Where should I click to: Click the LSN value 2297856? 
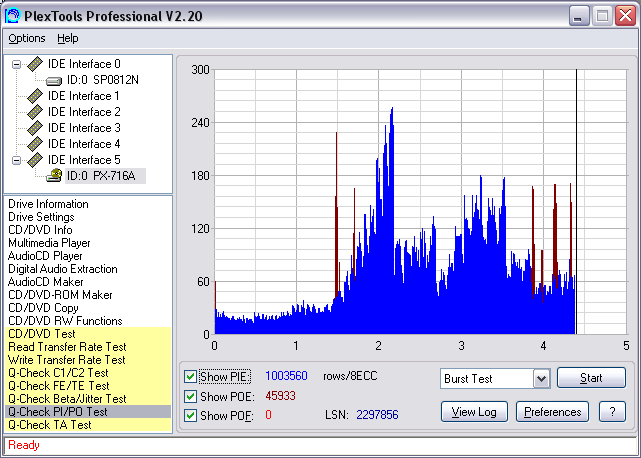coord(377,415)
